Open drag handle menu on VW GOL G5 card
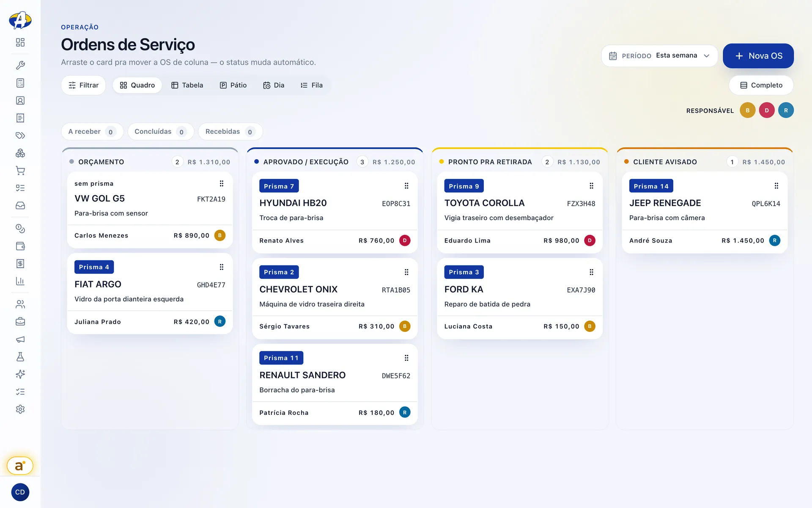 click(x=221, y=184)
